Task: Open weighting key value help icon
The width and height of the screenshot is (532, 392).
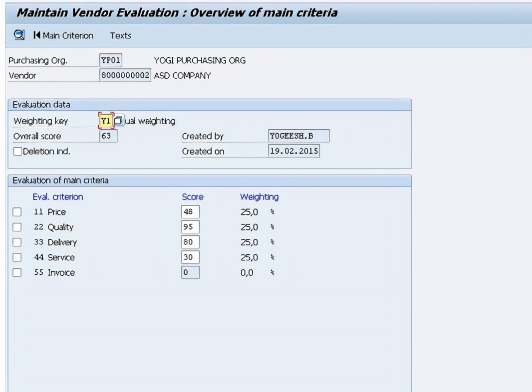Action: (x=118, y=120)
